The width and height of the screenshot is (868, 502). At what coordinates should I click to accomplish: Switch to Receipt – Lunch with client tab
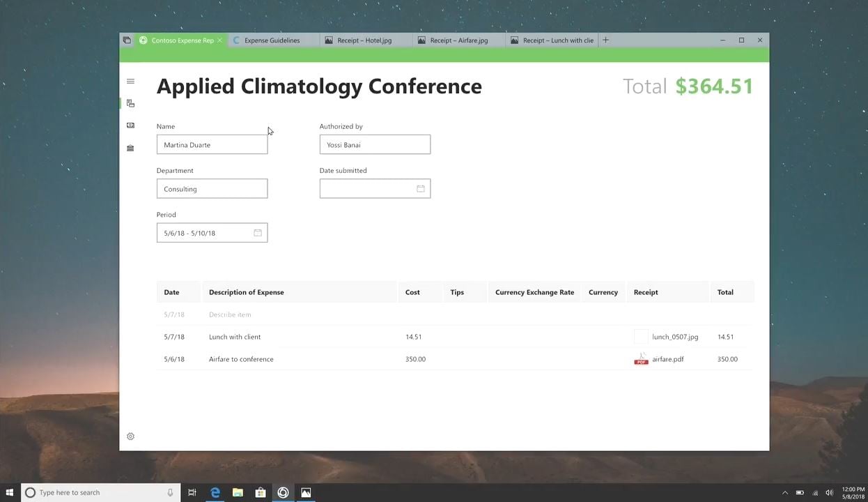[x=552, y=40]
